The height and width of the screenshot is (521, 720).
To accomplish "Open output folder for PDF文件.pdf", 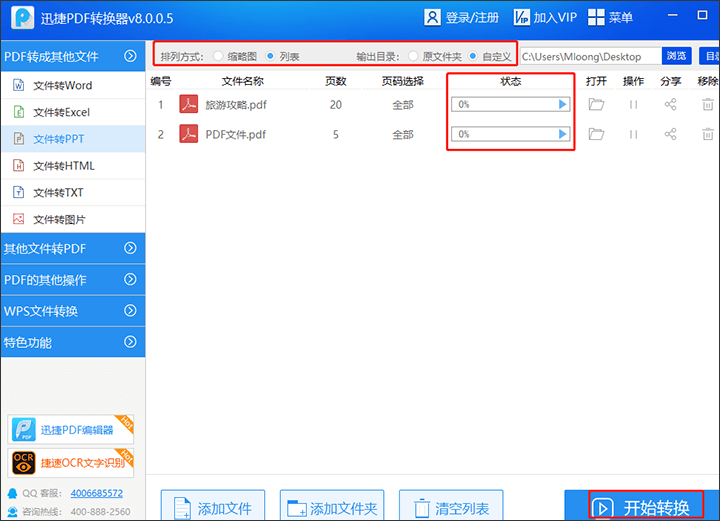I will (x=596, y=134).
